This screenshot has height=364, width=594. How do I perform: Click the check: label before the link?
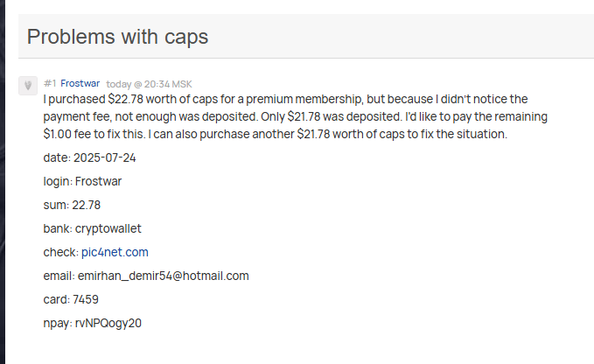(61, 252)
